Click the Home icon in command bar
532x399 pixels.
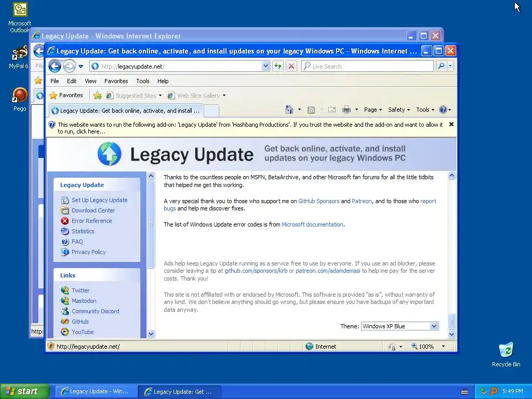click(289, 110)
